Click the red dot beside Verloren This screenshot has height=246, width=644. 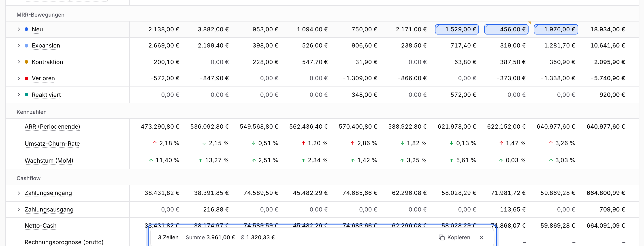click(x=26, y=78)
